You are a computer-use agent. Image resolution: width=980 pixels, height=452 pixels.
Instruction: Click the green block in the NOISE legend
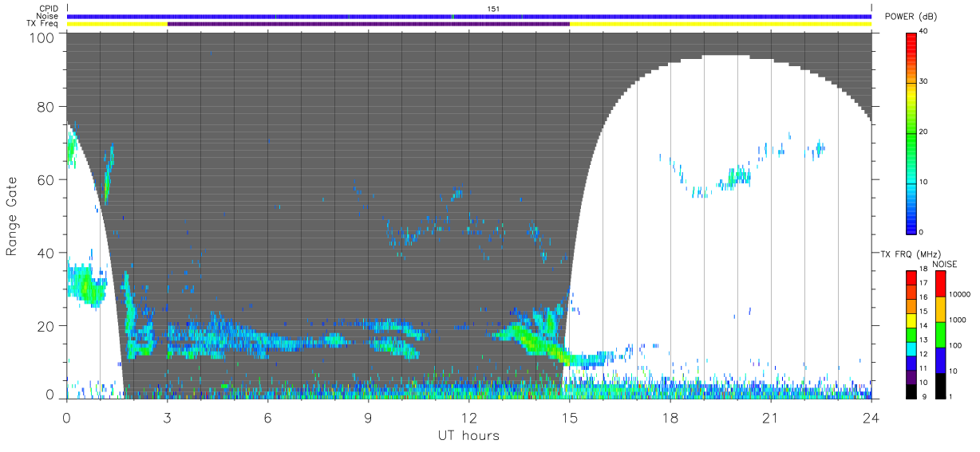(x=940, y=335)
